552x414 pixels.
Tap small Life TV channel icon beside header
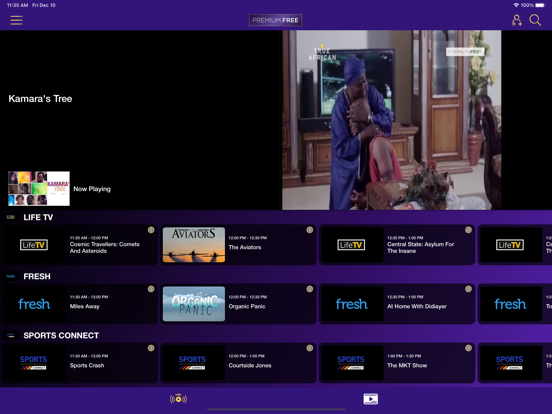(x=11, y=217)
